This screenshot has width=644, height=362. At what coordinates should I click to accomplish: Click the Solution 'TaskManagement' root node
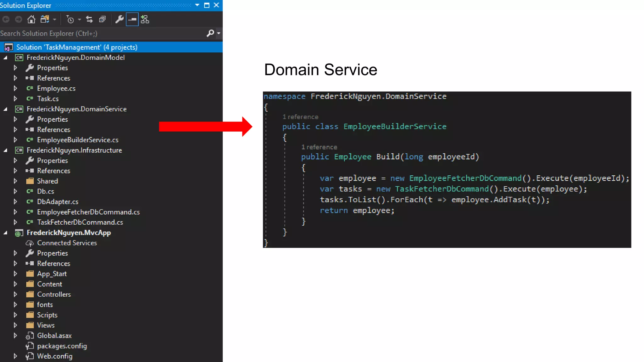point(77,47)
